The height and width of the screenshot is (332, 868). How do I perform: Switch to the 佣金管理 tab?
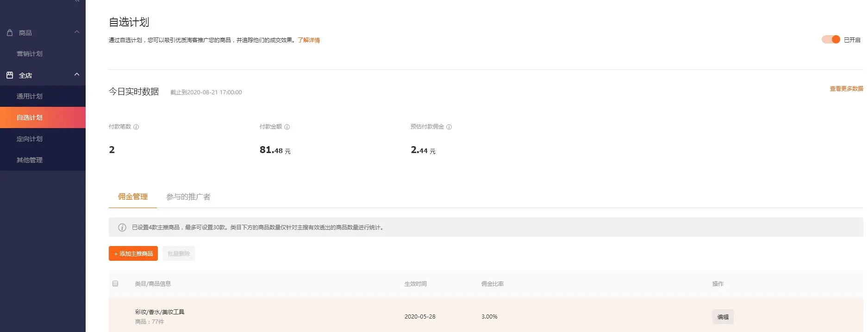coord(133,197)
